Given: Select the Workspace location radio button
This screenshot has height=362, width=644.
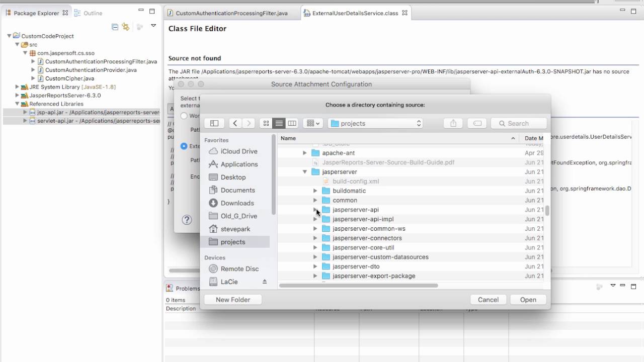Looking at the screenshot, I should coord(184,116).
